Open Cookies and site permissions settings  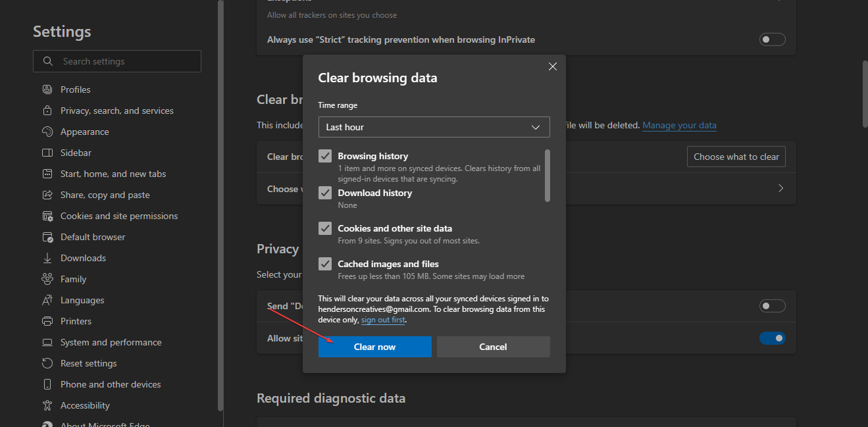(119, 216)
